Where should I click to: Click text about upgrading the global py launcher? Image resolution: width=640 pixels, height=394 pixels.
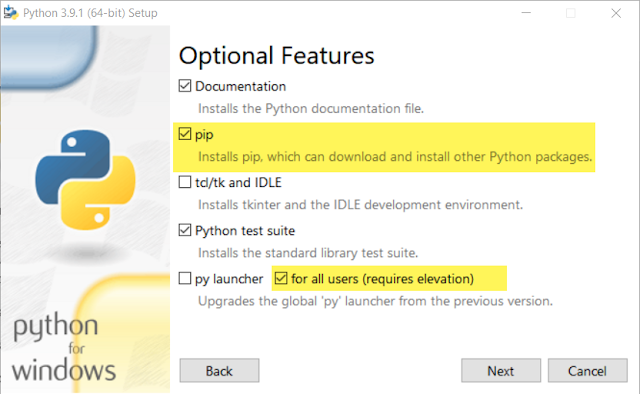tap(376, 301)
